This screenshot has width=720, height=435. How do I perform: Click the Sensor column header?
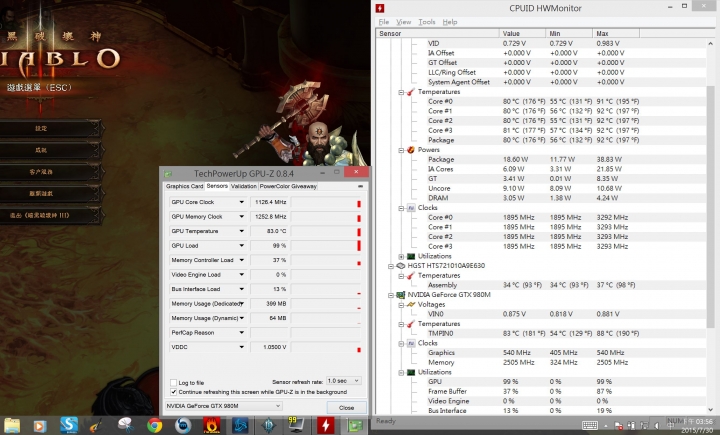point(438,34)
